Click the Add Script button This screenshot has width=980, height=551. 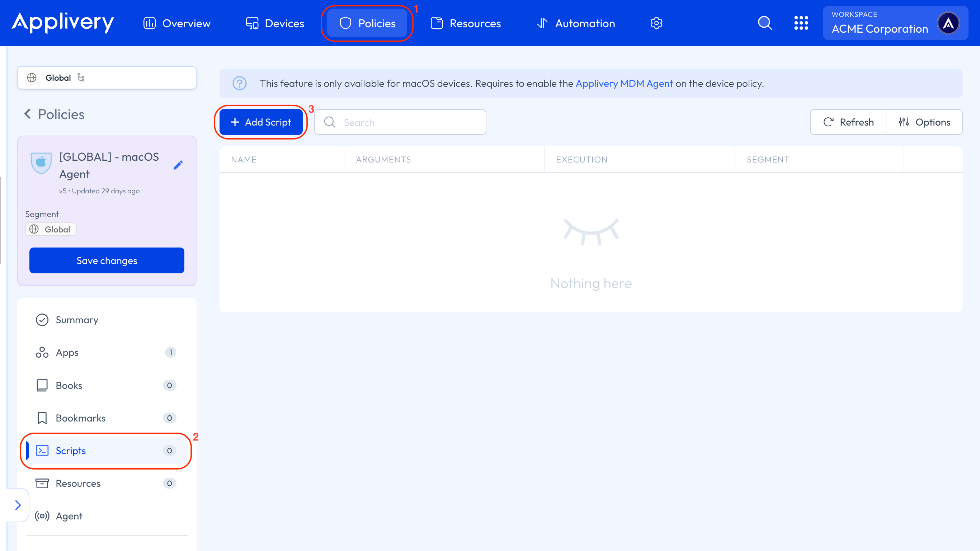[261, 122]
